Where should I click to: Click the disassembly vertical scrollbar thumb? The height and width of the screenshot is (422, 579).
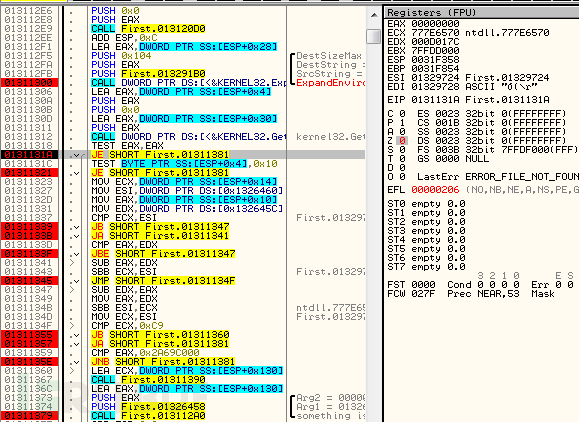[x=374, y=36]
